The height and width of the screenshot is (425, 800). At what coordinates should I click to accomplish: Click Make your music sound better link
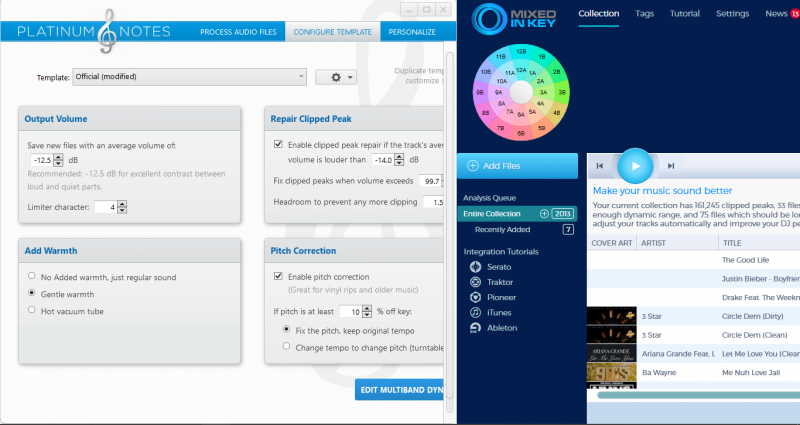click(662, 191)
